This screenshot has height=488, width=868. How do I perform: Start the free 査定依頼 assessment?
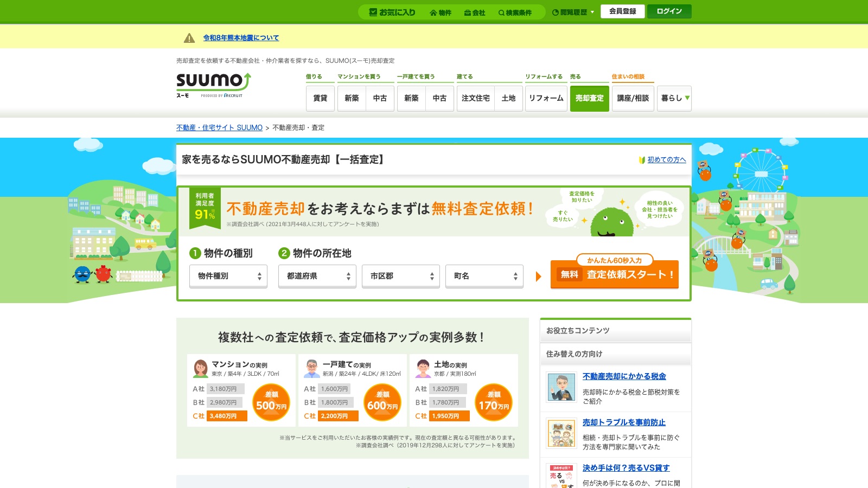pos(615,274)
